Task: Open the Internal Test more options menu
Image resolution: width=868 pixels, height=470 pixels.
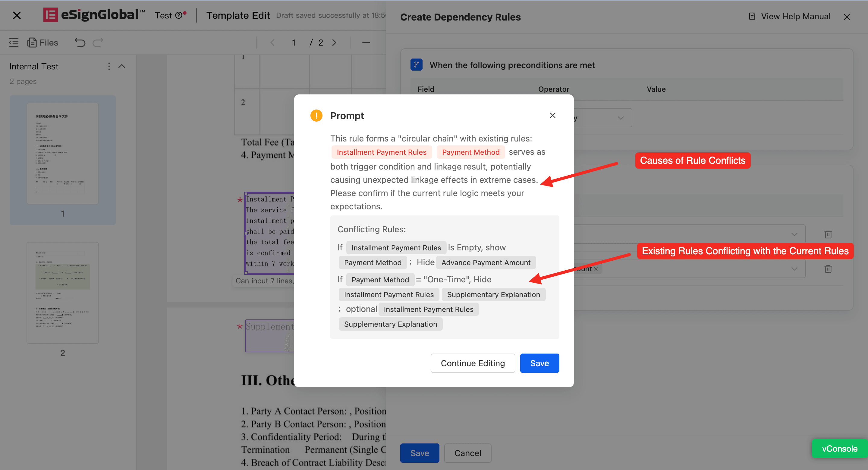Action: point(109,66)
